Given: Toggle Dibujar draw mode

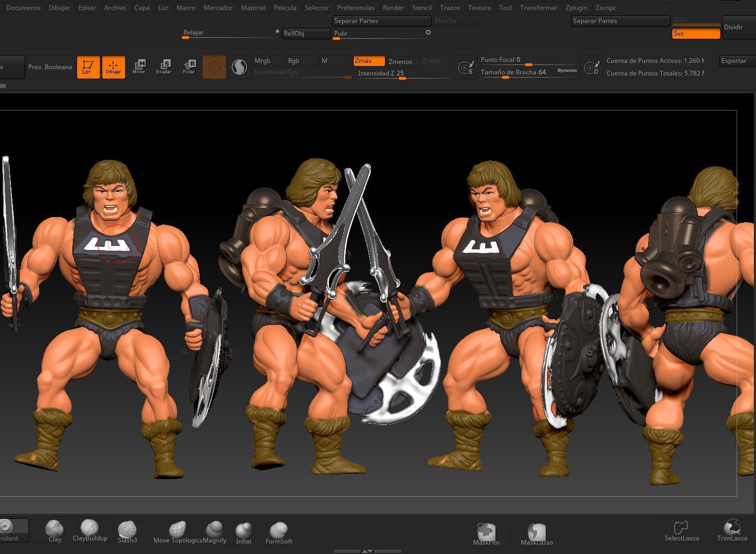Looking at the screenshot, I should tap(113, 67).
